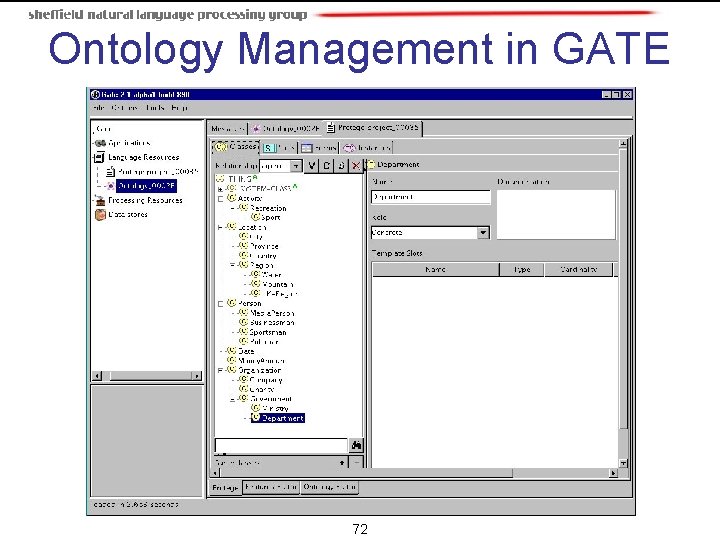Click the Data stores box icon
This screenshot has height=540, width=720.
[100, 214]
